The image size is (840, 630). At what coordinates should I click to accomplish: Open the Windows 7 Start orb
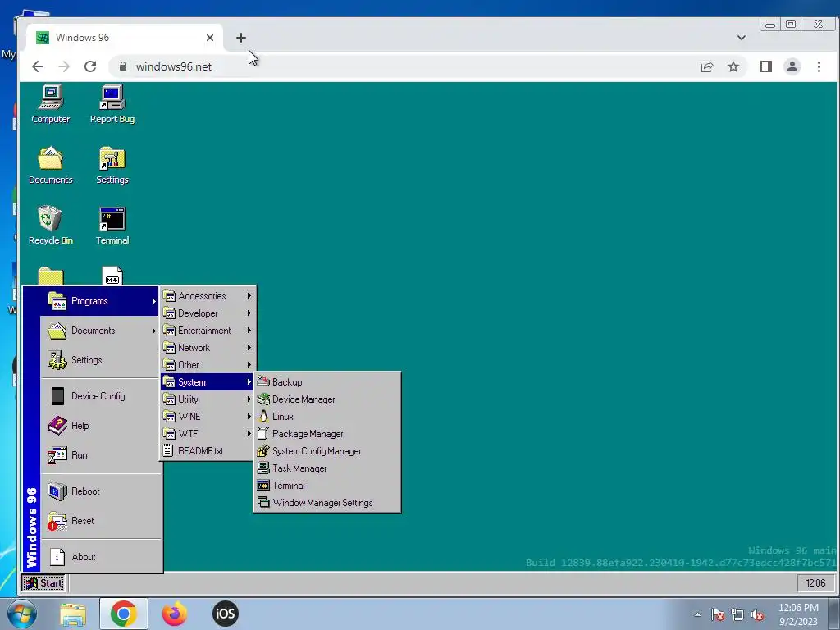click(22, 614)
